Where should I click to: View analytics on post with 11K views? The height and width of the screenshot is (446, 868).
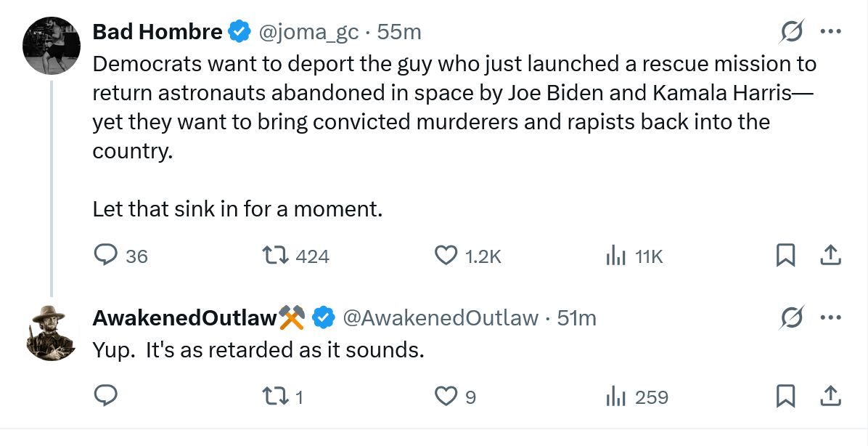click(615, 256)
